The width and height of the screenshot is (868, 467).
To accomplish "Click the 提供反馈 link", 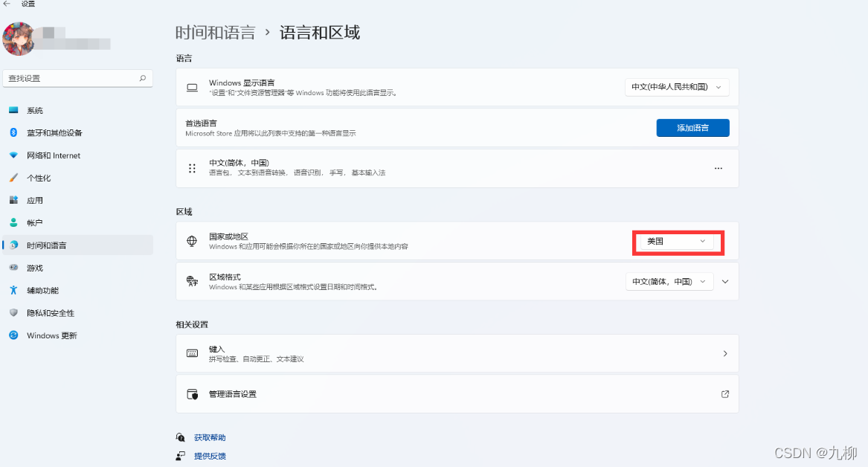I will tap(210, 456).
